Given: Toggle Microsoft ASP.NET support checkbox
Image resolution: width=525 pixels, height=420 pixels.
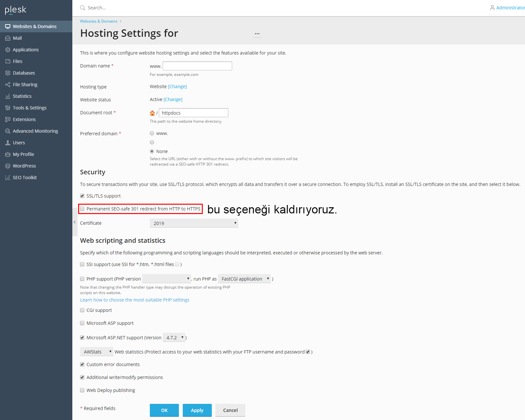Looking at the screenshot, I should pos(82,338).
